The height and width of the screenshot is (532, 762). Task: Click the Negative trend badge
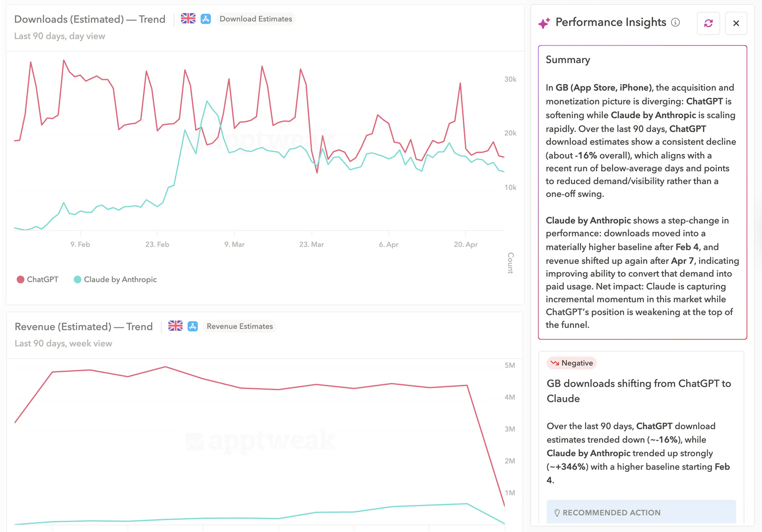[571, 363]
